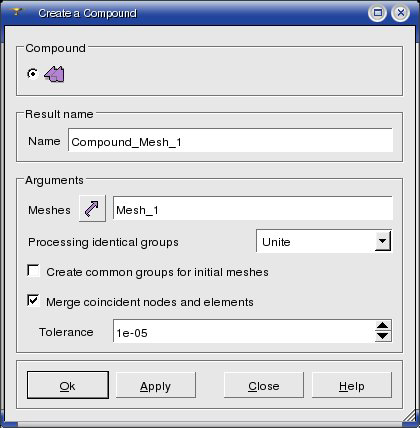Click the Close button at the bottom

[x=264, y=385]
